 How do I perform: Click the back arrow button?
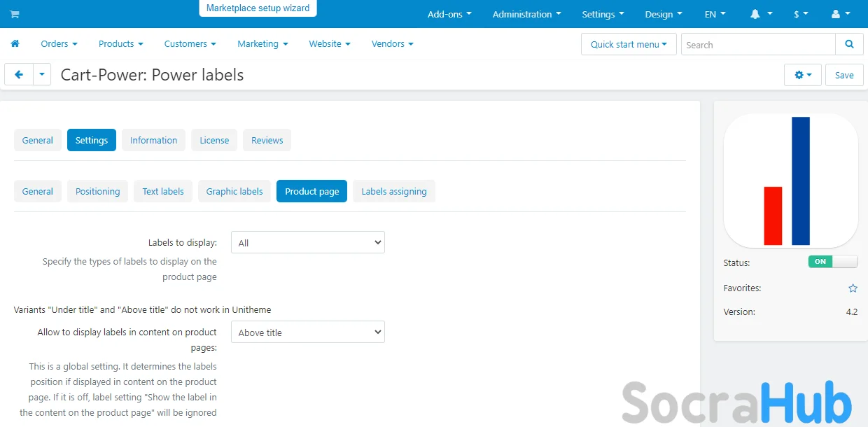pos(19,75)
